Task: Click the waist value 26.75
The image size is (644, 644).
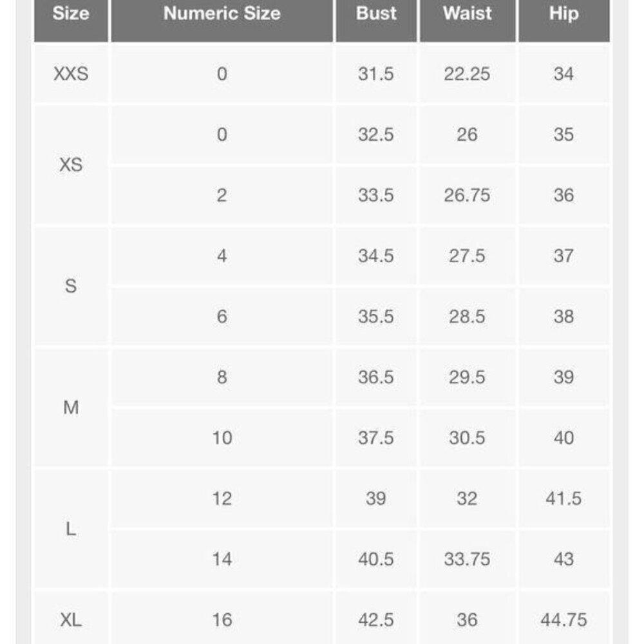Action: point(468,196)
